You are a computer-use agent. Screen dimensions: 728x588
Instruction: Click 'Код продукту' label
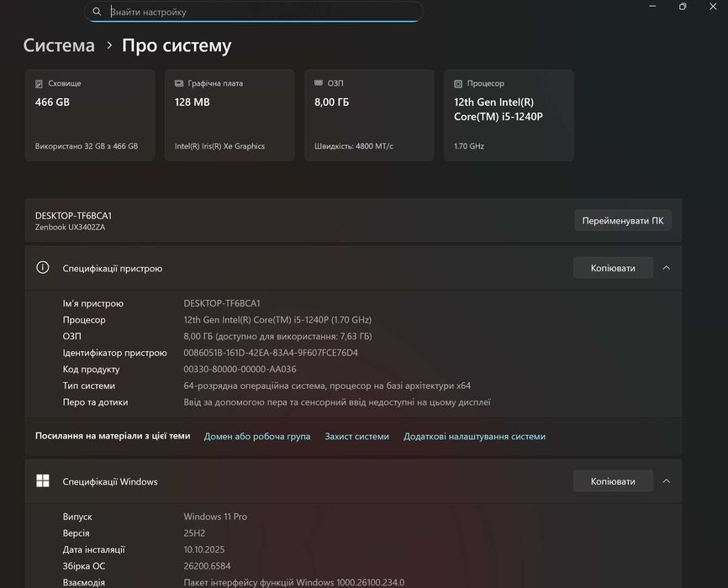[x=91, y=369]
